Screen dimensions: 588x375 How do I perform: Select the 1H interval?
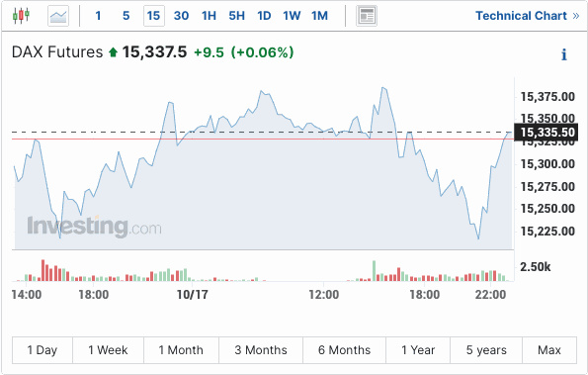coord(209,16)
